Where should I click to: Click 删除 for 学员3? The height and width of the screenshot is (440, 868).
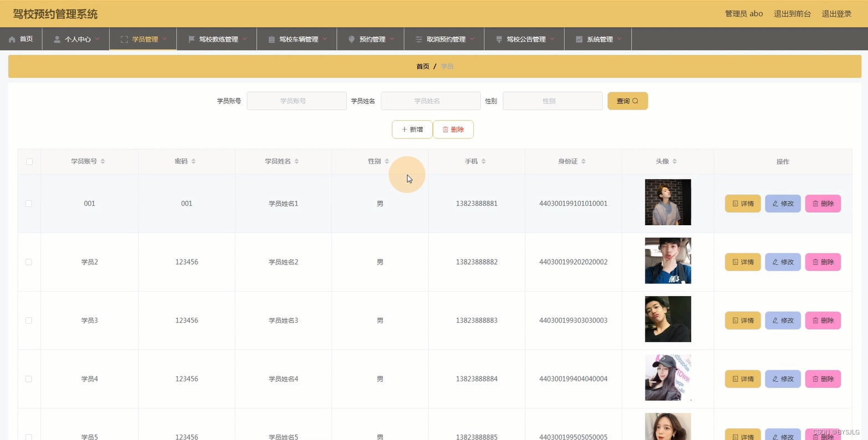click(823, 320)
